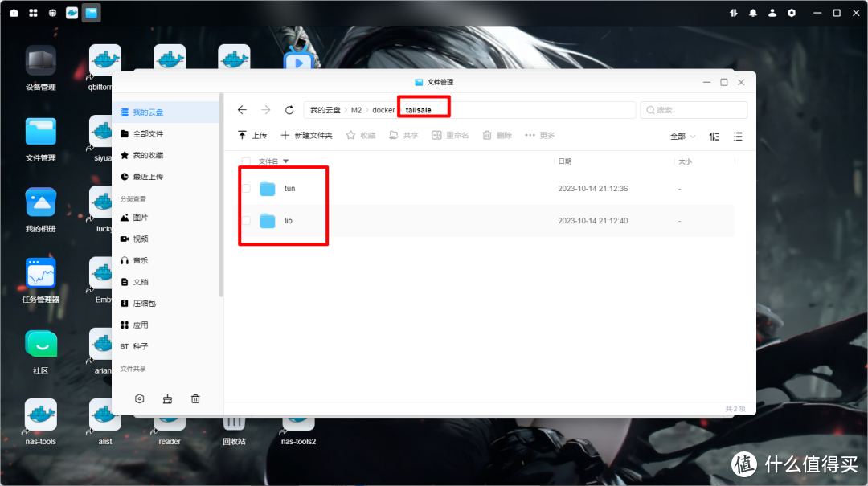The width and height of the screenshot is (868, 486).
Task: Select 全部文件 in the sidebar
Action: (147, 133)
